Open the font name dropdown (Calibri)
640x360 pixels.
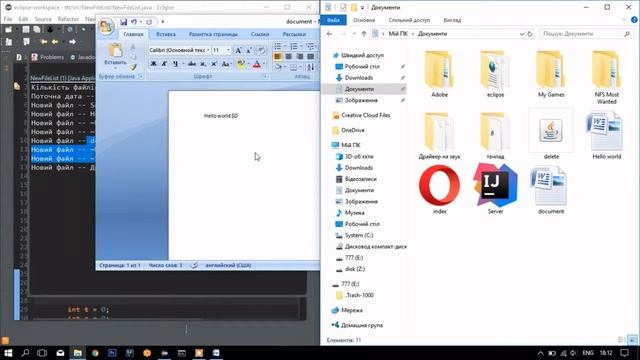click(208, 50)
